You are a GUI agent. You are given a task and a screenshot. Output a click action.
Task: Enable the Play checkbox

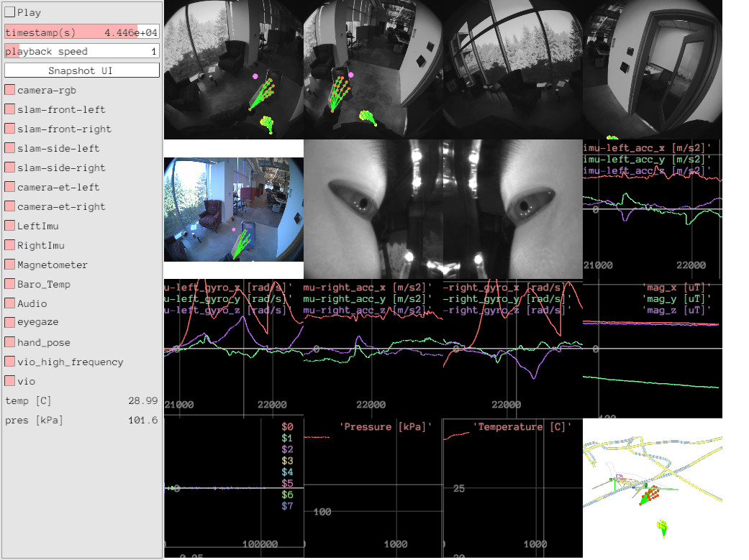10,12
